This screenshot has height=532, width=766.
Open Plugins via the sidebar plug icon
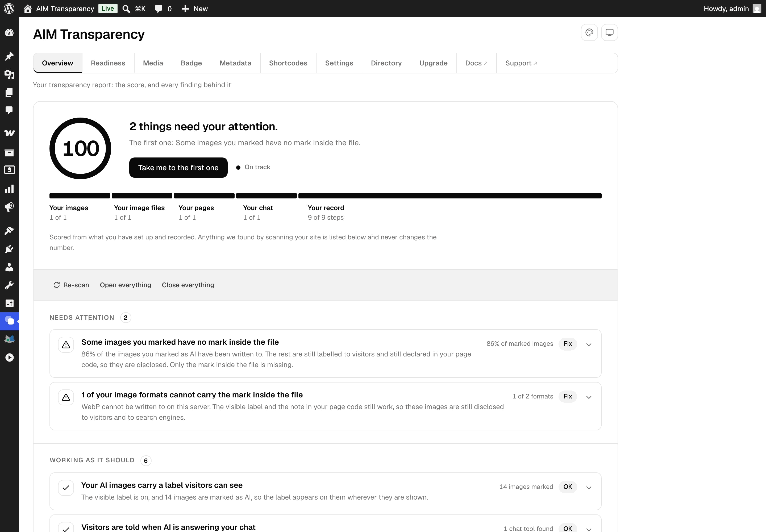coord(9,249)
